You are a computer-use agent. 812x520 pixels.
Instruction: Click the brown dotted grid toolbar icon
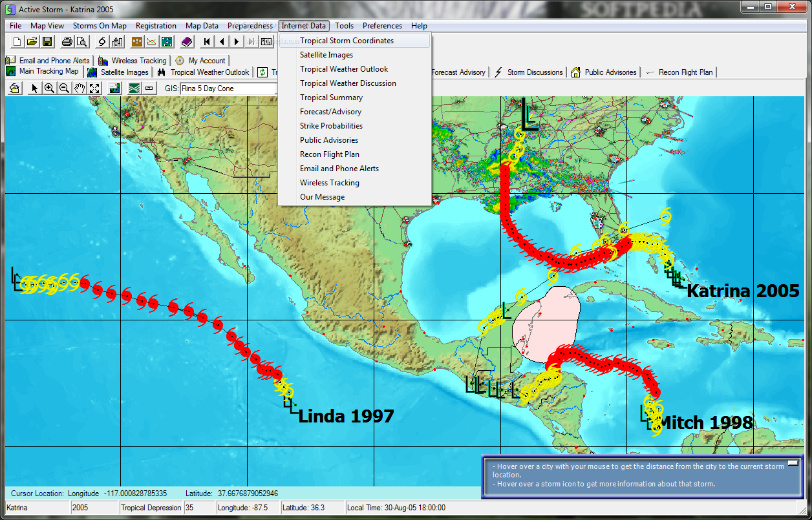[137, 42]
